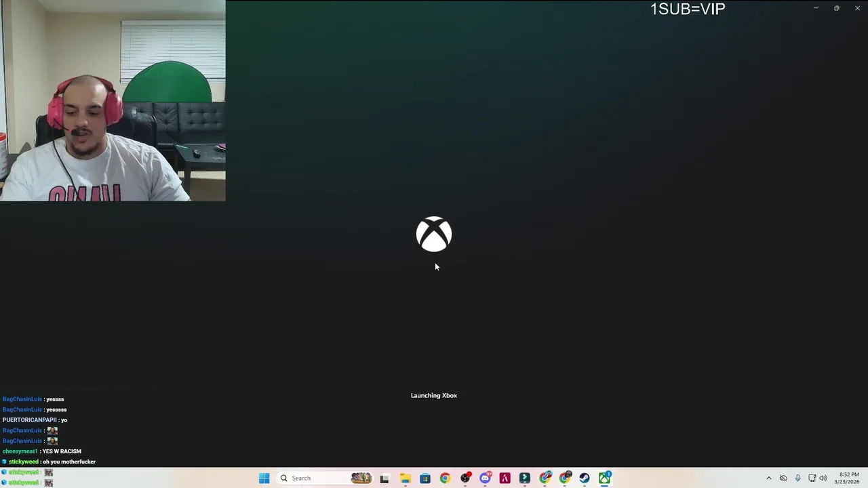Screen dimensions: 868x488
Task: Open Chrome profile icon beside the teal app
Action: (545, 478)
